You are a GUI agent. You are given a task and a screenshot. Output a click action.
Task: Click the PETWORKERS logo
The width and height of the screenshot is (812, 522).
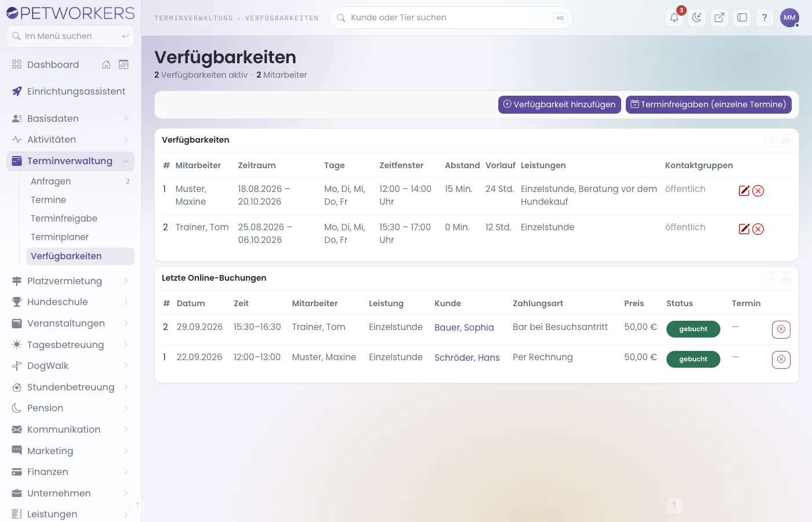(x=70, y=13)
